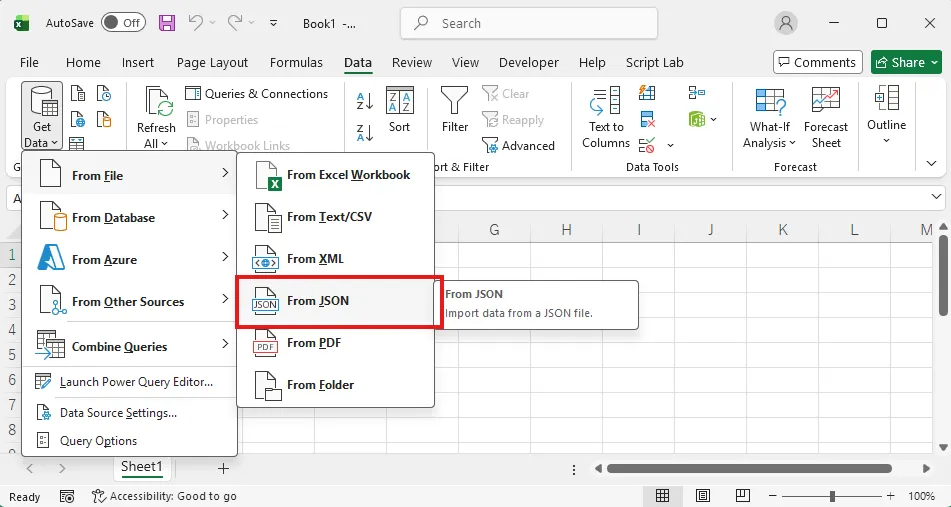Screen dimensions: 951x507
Task: Click the user account avatar
Action: click(786, 23)
